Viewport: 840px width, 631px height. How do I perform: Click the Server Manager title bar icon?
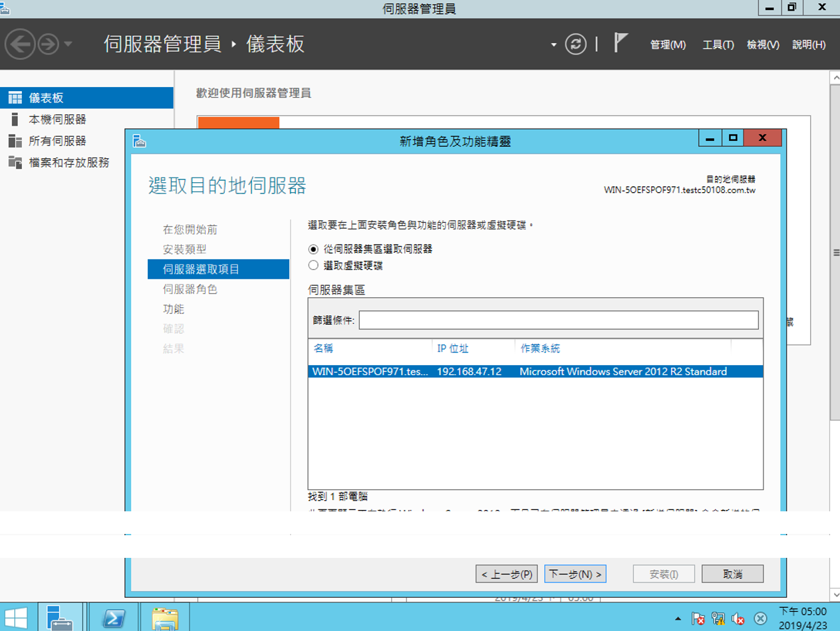[x=6, y=8]
